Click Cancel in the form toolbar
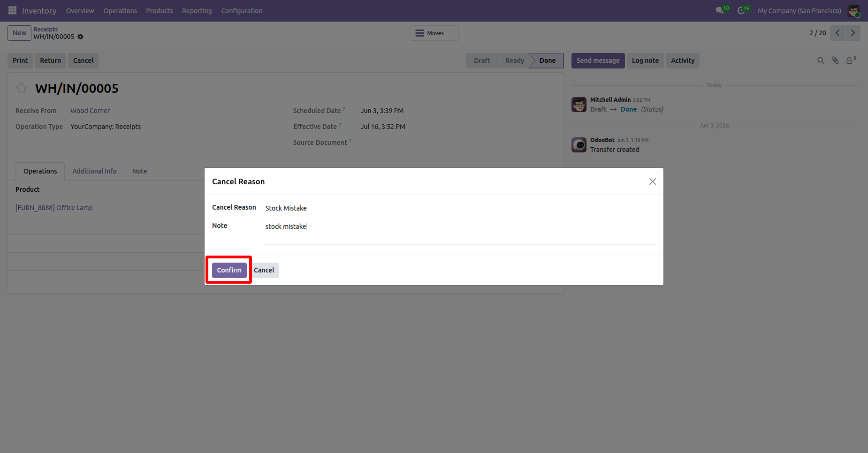 pos(83,60)
